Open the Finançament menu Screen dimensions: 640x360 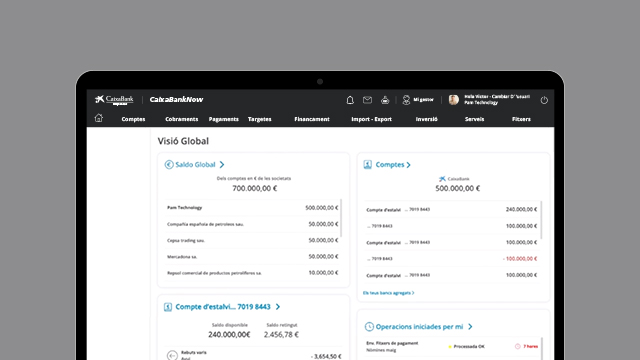(312, 119)
